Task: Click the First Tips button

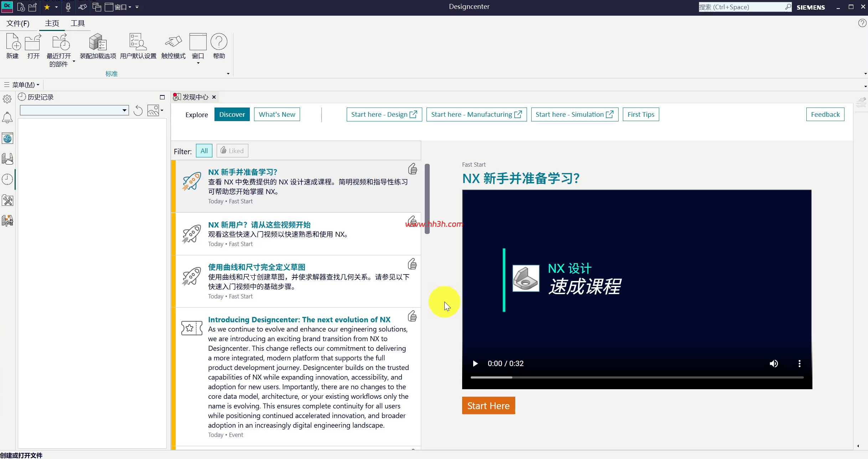Action: click(x=641, y=114)
